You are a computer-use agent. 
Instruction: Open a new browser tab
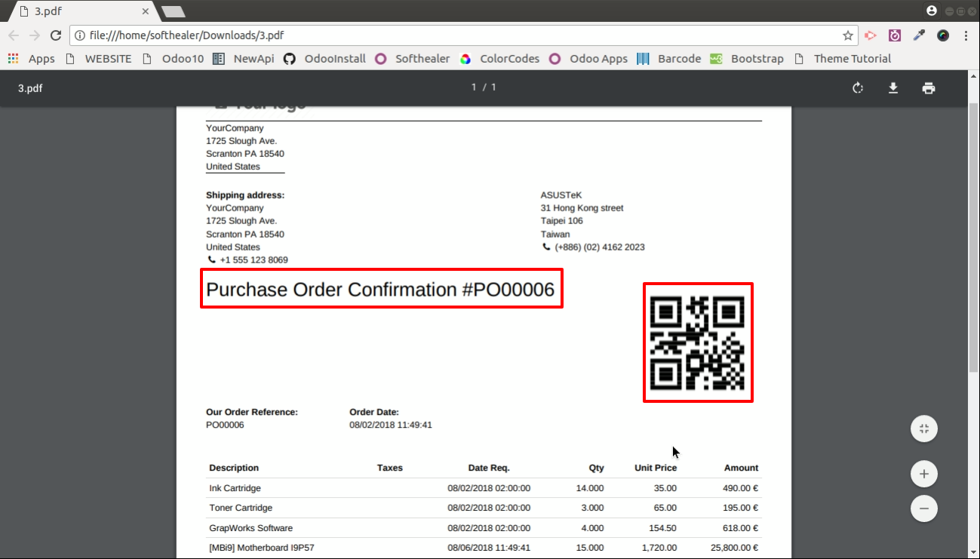point(174,11)
